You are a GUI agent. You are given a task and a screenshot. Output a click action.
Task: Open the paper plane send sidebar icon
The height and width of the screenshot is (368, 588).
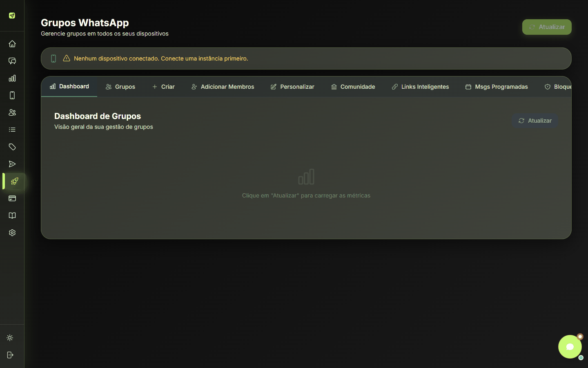[x=12, y=164]
